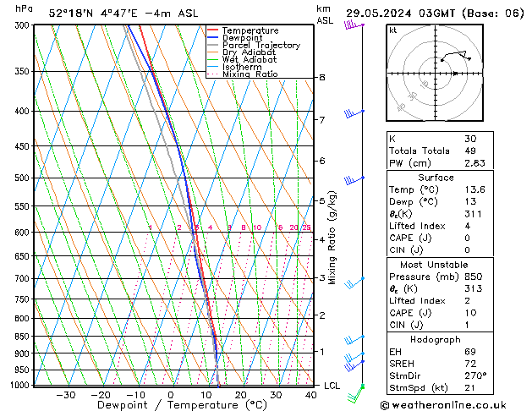
Task: Click the 8 km altitude axis label
Action: coord(322,77)
